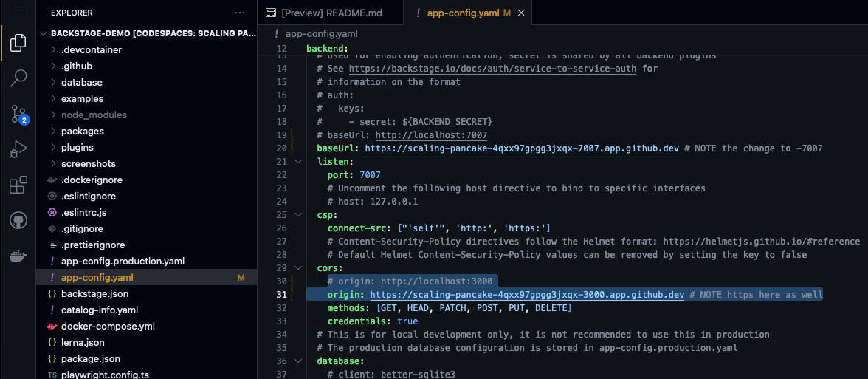Viewport: 868px width, 379px height.
Task: Fold the listen: block at line 21
Action: 298,161
